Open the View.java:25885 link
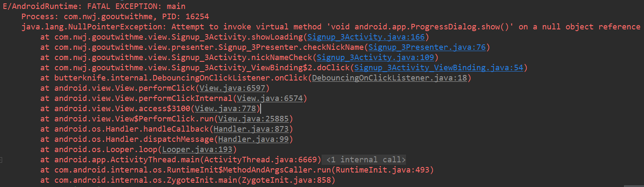This screenshot has height=187, width=644. pyautogui.click(x=253, y=119)
